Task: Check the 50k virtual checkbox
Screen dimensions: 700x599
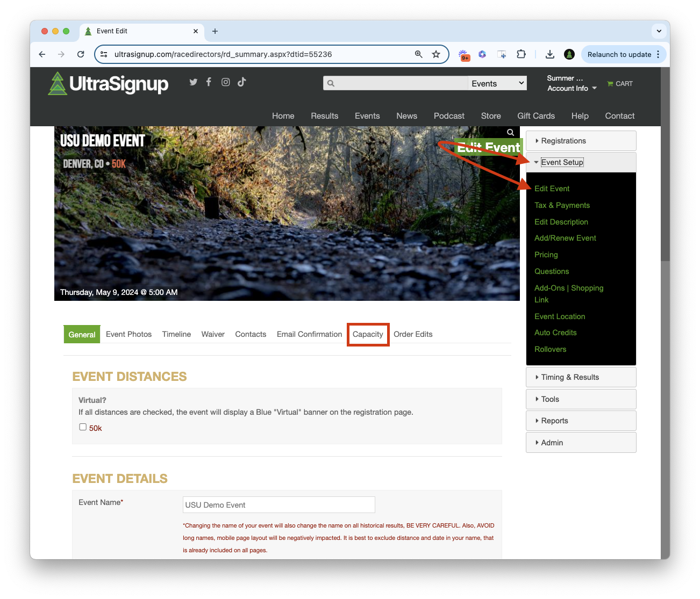Action: 83,427
